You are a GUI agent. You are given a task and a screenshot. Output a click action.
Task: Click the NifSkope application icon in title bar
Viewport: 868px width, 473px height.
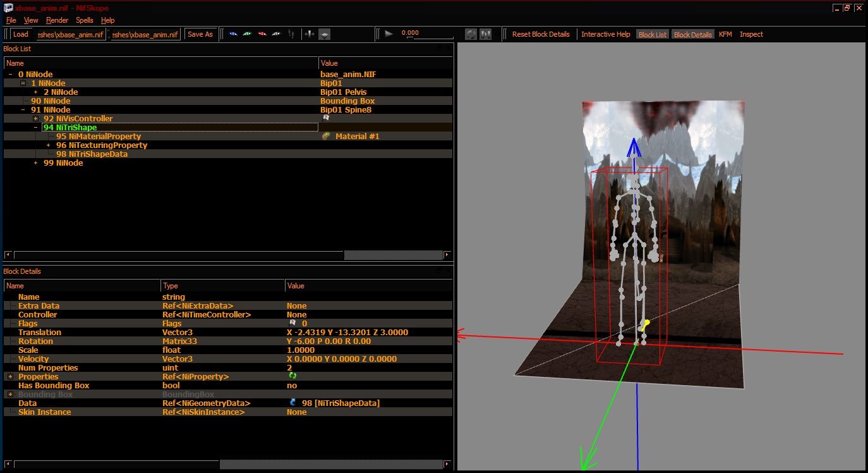tap(8, 6)
